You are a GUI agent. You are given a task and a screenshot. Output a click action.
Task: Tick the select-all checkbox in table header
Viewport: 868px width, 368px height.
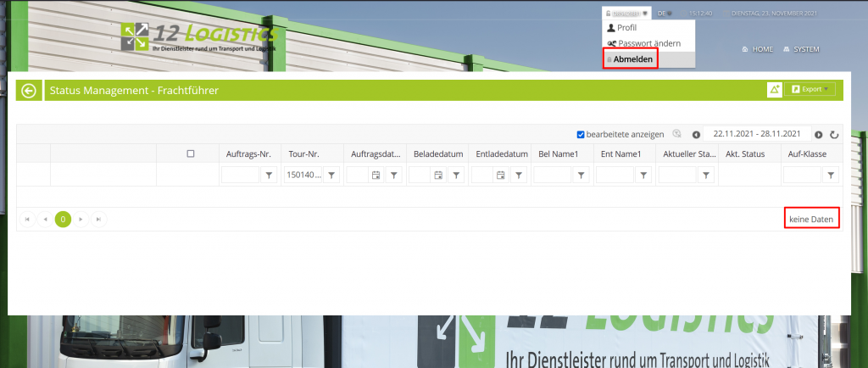191,153
